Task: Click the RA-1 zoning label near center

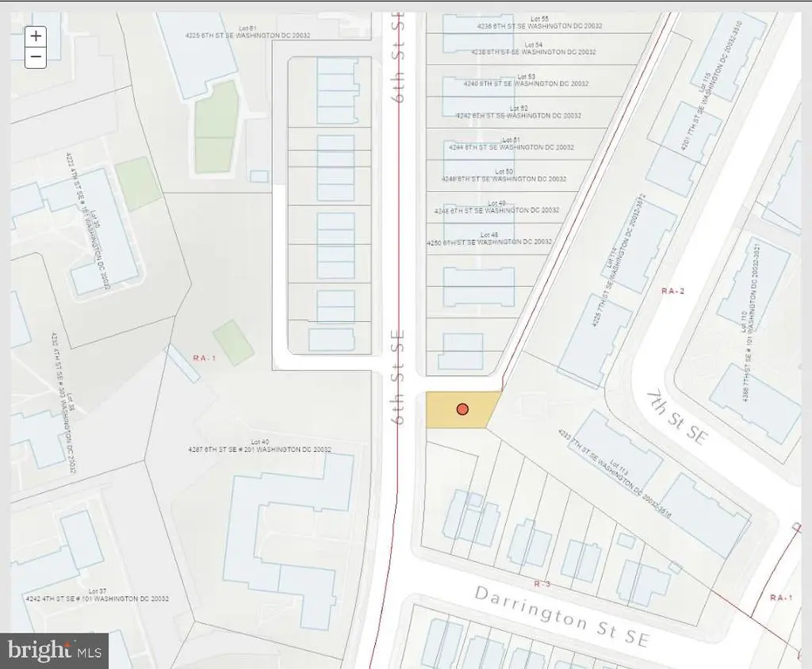Action: [x=205, y=357]
